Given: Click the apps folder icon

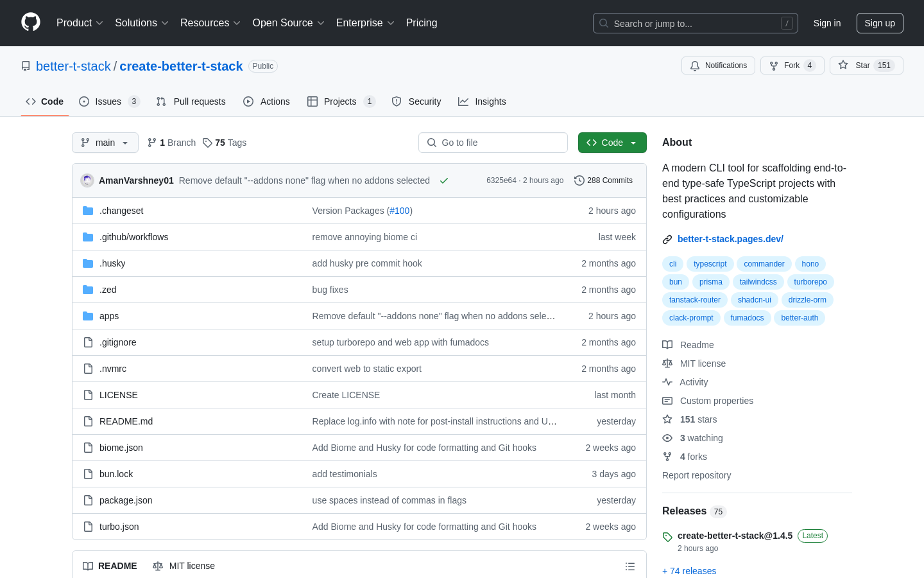Looking at the screenshot, I should pos(88,316).
